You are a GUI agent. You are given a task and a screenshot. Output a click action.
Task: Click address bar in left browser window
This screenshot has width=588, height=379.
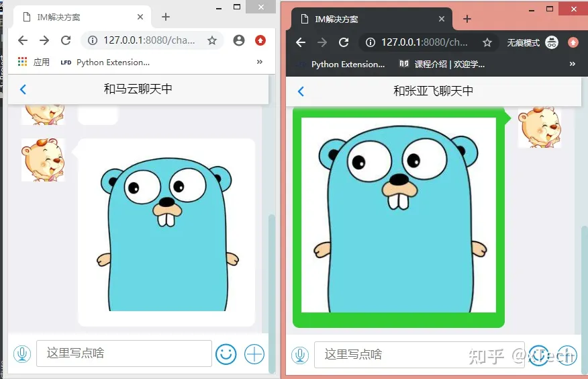[152, 40]
